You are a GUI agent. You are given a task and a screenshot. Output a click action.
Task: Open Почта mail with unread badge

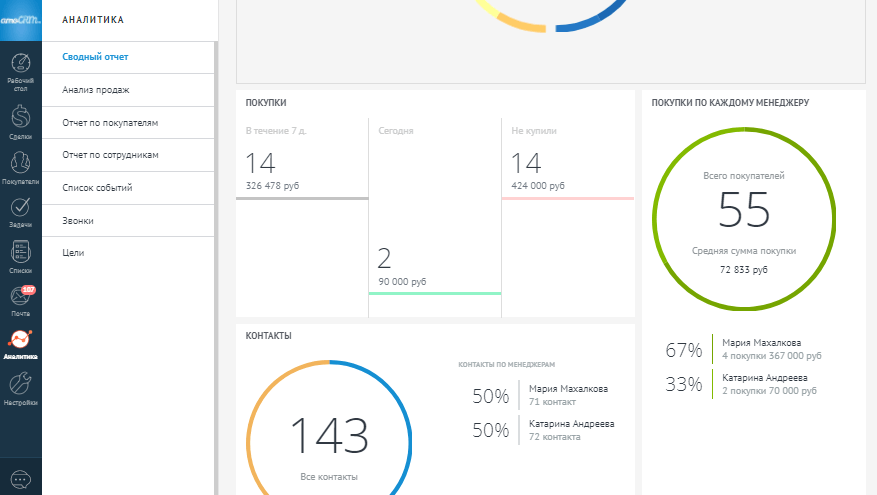pyautogui.click(x=20, y=299)
